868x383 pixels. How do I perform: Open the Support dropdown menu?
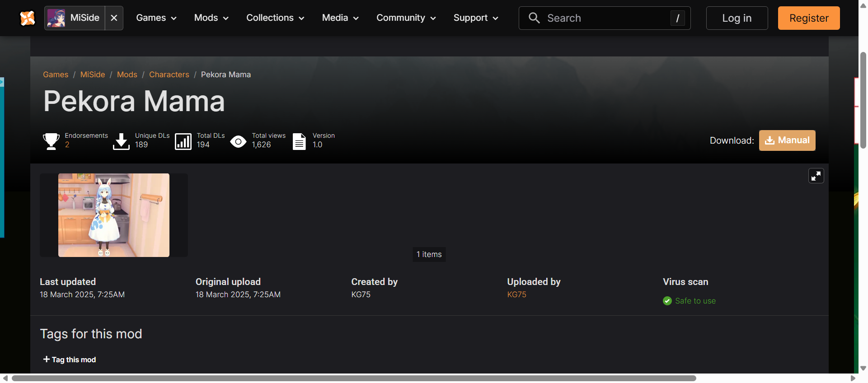[x=476, y=18]
